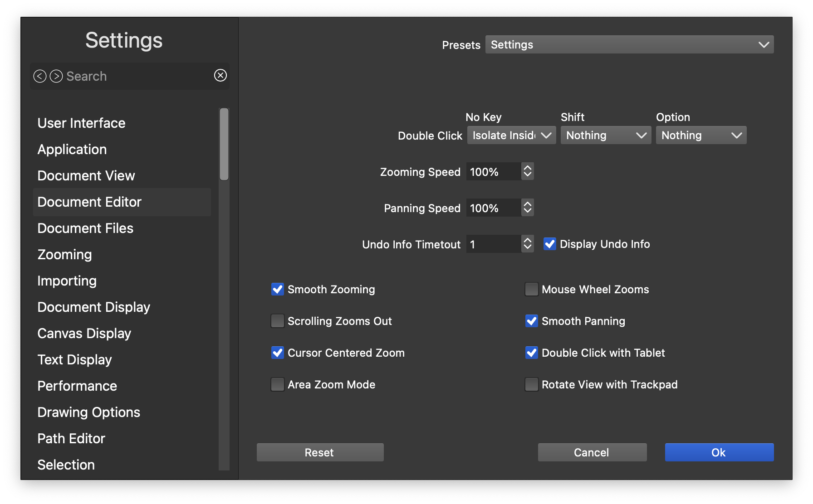Open the Presets dropdown

pos(629,44)
